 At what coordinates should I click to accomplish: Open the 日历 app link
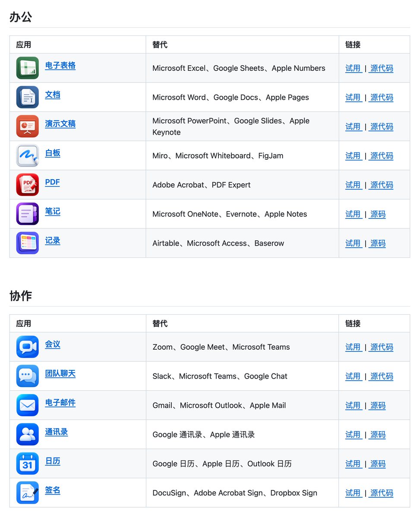click(53, 461)
